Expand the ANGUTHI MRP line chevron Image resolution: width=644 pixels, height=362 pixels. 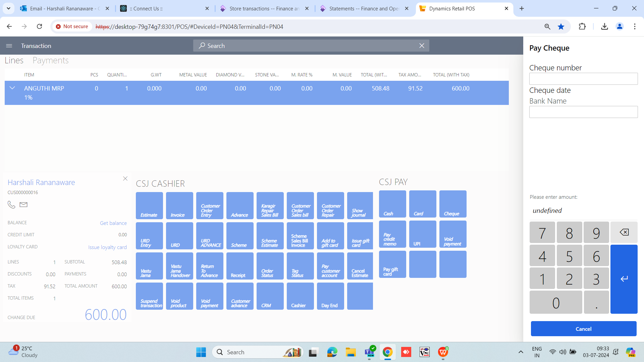click(x=12, y=88)
